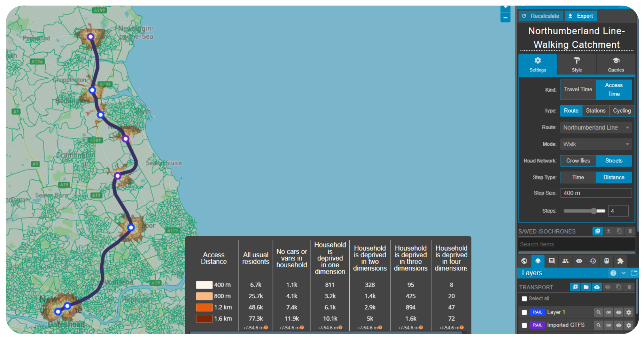Select Distance step type
The image size is (644, 343).
614,177
